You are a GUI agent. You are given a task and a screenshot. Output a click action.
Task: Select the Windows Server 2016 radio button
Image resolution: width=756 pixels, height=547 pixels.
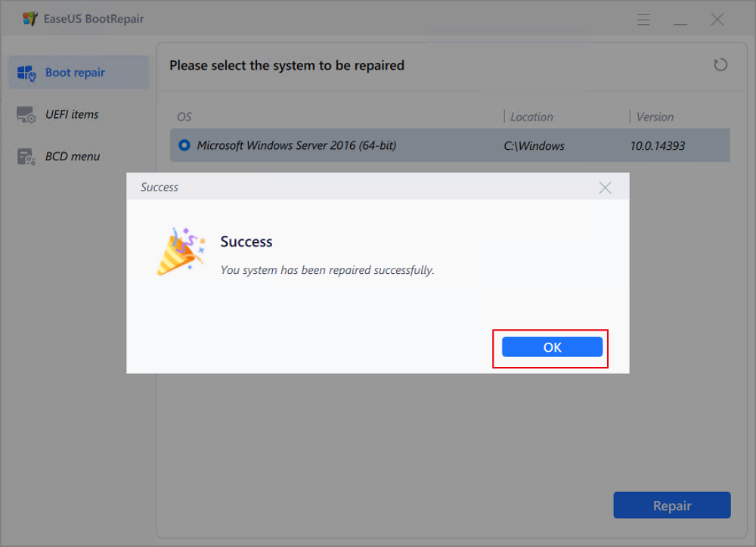(184, 145)
